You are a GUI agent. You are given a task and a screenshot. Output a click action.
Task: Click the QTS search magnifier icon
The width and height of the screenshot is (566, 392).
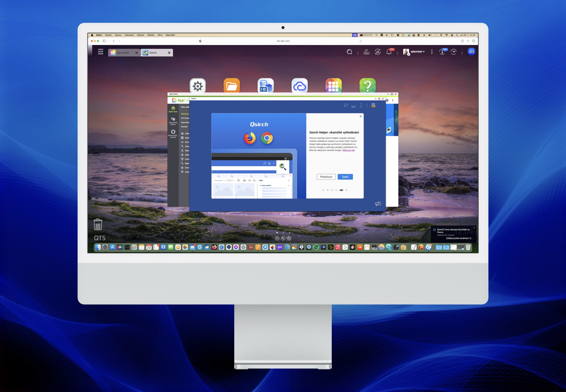(x=349, y=52)
